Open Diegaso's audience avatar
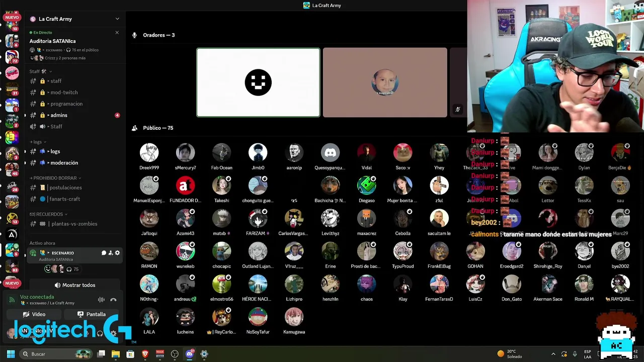The height and width of the screenshot is (362, 644). click(367, 186)
